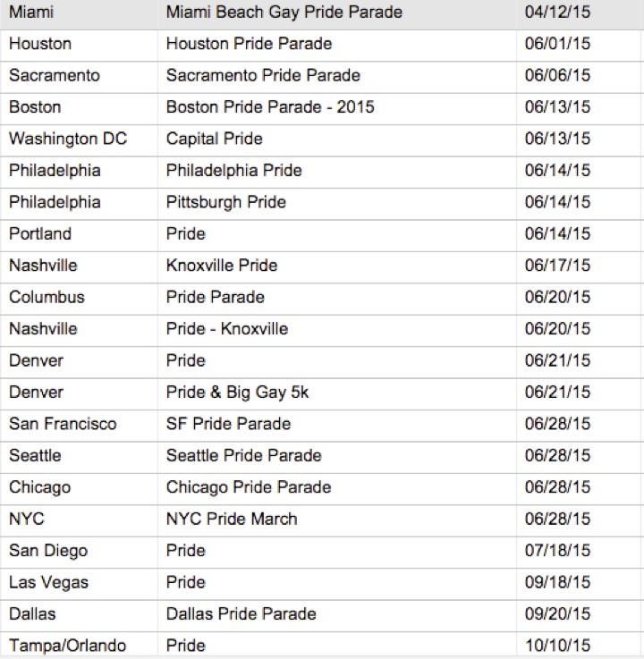
Task: Select the Pittsburgh Pride event cell
Action: pyautogui.click(x=226, y=202)
